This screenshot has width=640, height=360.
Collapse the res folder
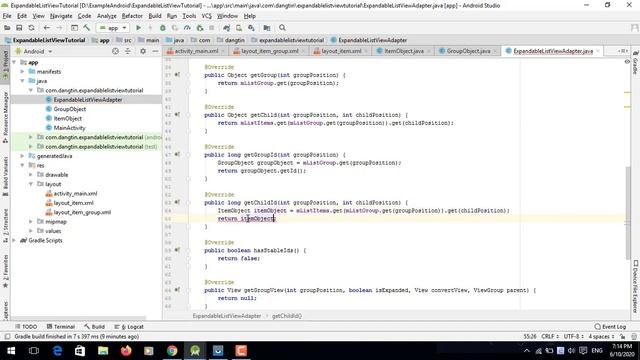pyautogui.click(x=22, y=165)
